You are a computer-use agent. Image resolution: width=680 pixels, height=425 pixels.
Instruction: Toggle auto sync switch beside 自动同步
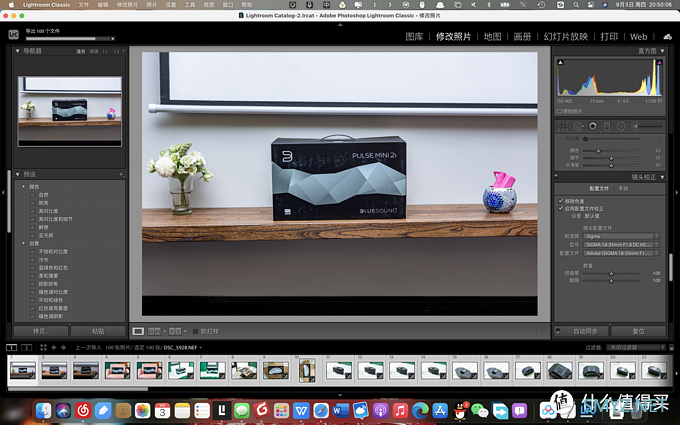[x=558, y=331]
